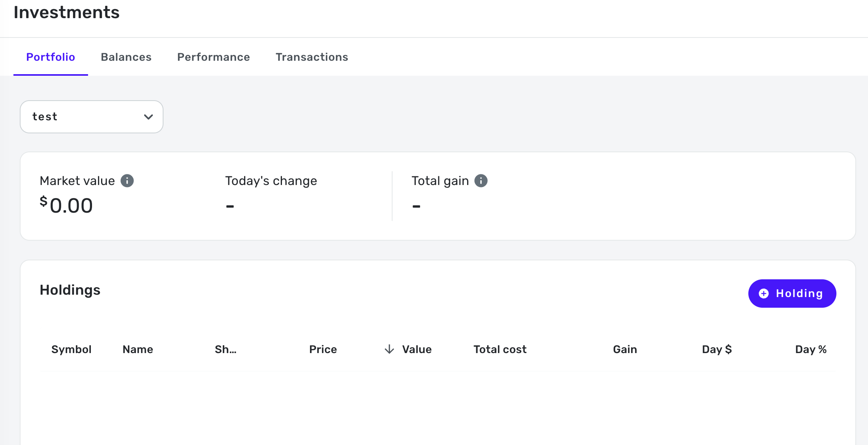Sort holdings by Name column
This screenshot has width=868, height=445.
pyautogui.click(x=137, y=349)
